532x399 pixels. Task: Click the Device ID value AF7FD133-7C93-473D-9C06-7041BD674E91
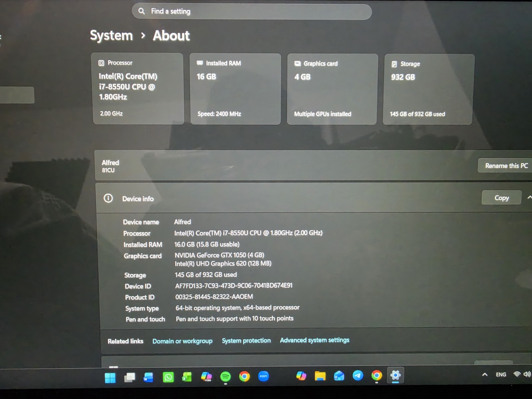tap(234, 285)
